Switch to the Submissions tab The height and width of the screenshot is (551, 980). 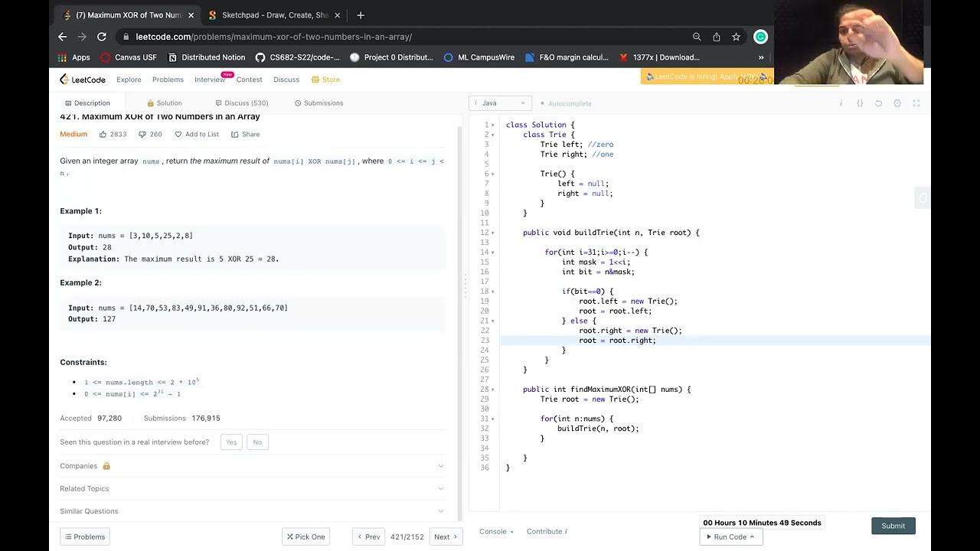(318, 103)
